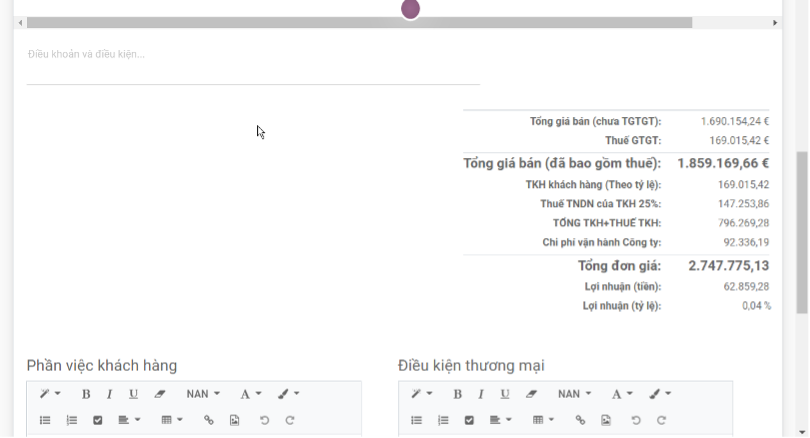Viewport: 810px width, 438px height.
Task: Click the Tổng đơn giá value 2.747.775,13
Action: click(x=728, y=265)
